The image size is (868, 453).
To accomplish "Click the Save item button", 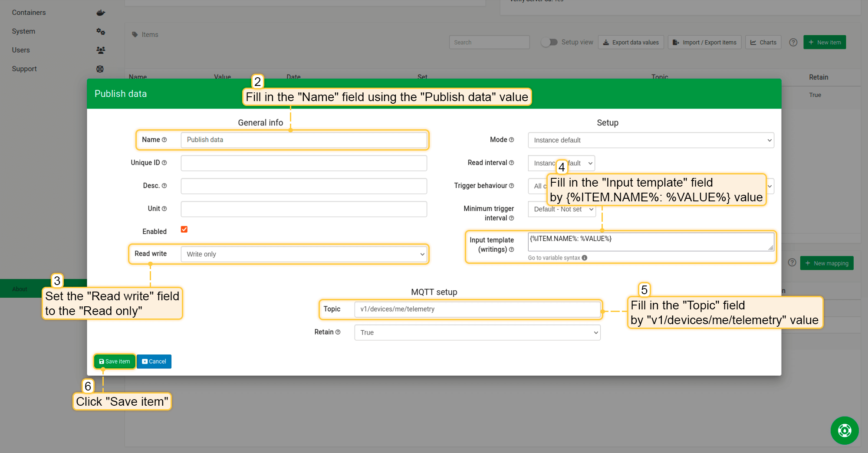I will point(115,361).
